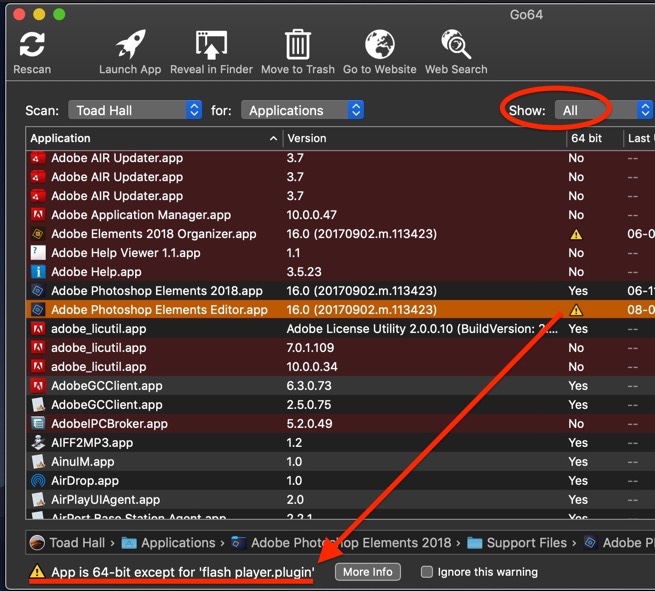Click the Adobe Help Viewer 1.1.app icon
655x591 pixels.
38,253
